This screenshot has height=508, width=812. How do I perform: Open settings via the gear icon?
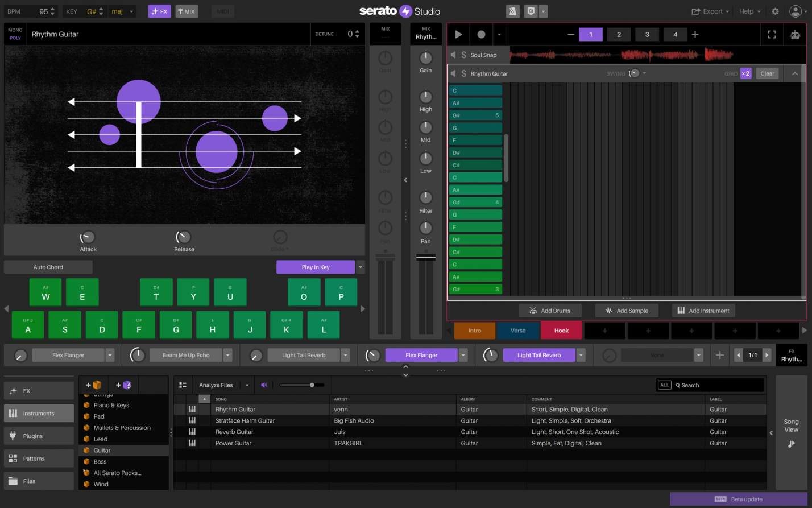tap(774, 11)
